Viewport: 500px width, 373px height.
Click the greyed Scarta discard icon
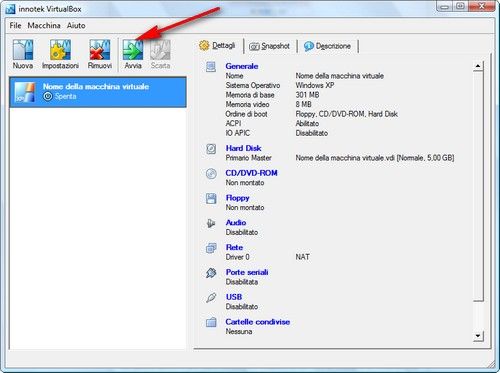160,50
